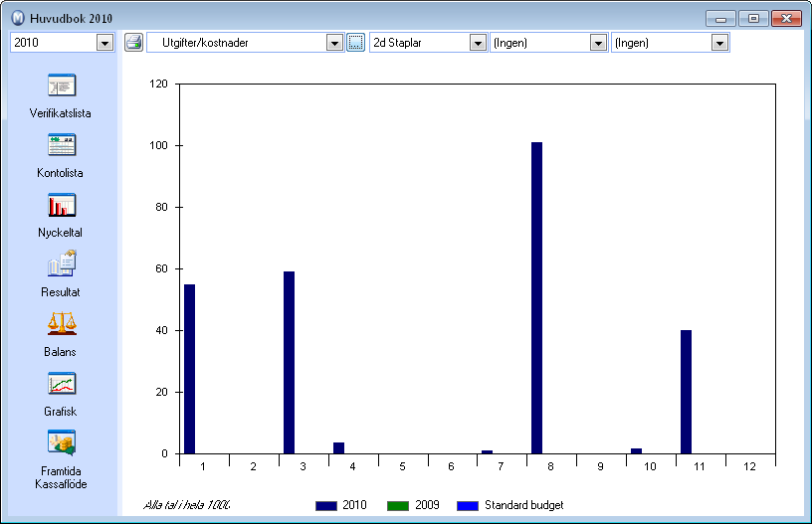Image resolution: width=812 pixels, height=524 pixels.
Task: Click the "Standard budget" legend text
Action: click(524, 505)
